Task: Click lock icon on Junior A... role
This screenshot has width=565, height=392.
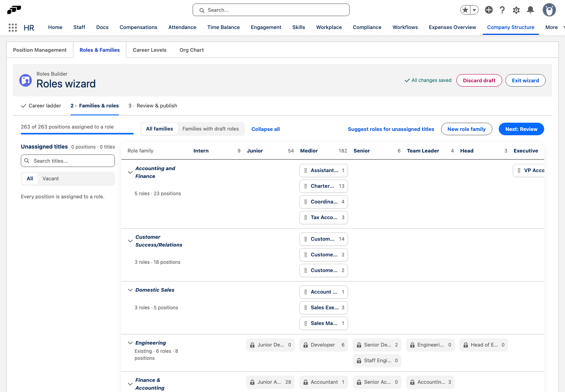Action: (x=252, y=382)
